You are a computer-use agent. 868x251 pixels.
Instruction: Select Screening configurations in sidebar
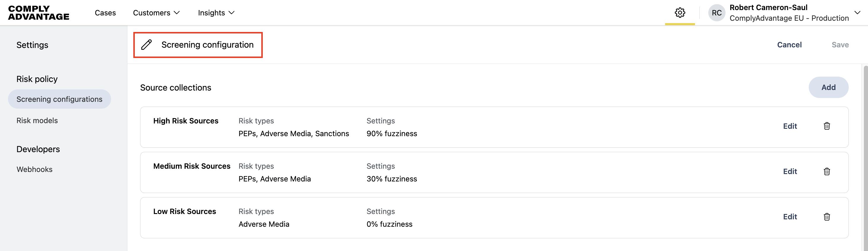(x=59, y=99)
